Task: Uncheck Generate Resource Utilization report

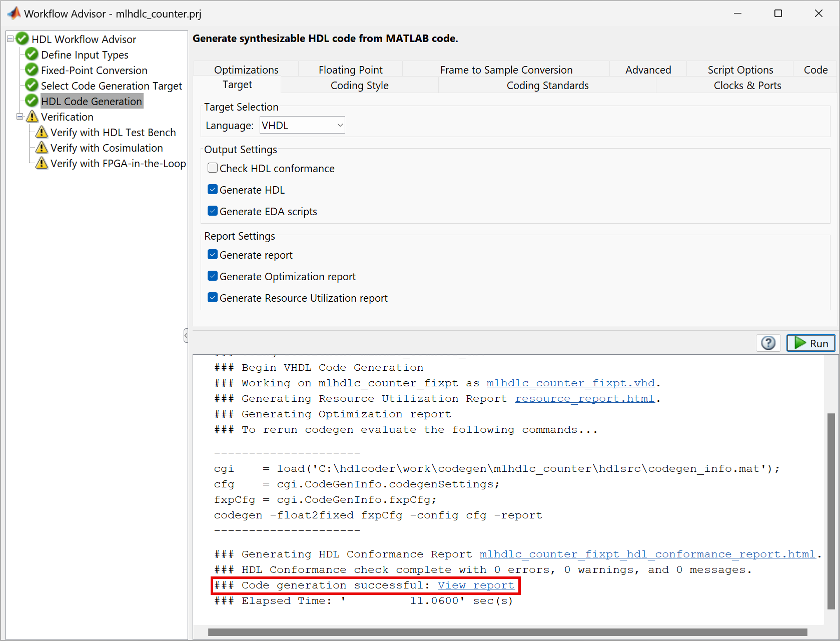Action: tap(213, 297)
